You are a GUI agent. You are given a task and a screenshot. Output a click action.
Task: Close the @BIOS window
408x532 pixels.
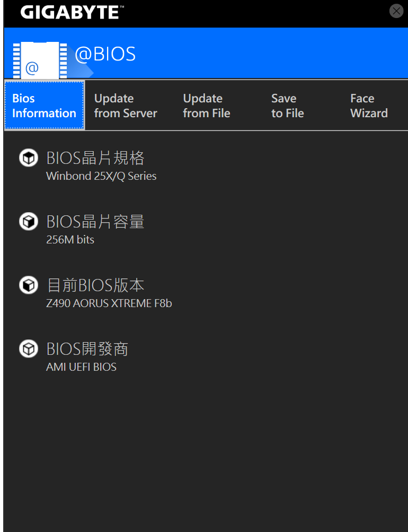(x=396, y=11)
